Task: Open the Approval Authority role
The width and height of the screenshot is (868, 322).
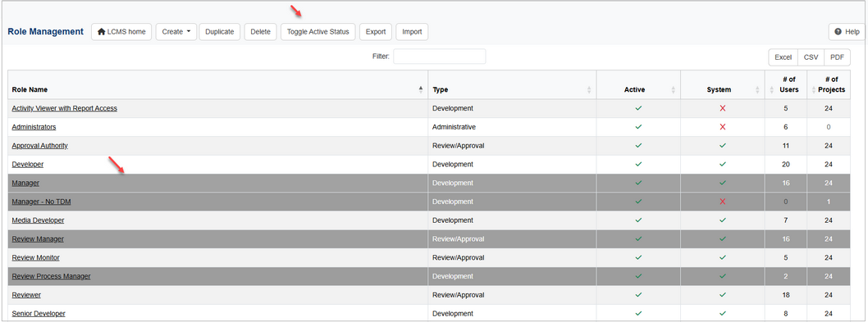Action: (40, 146)
